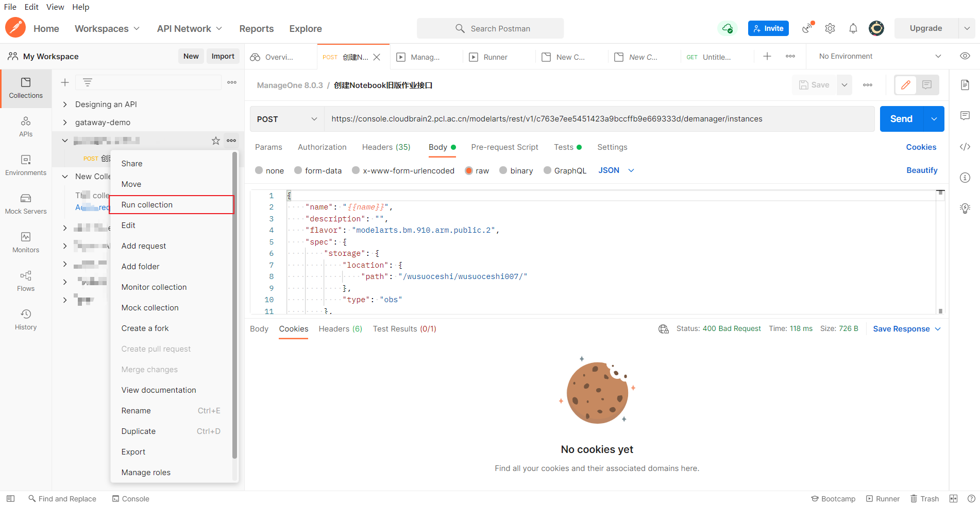Click the Search Postman box

click(490, 28)
